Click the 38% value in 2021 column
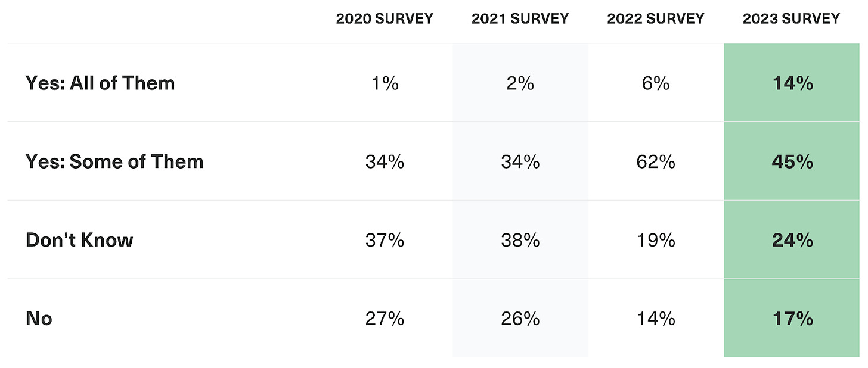Image resolution: width=868 pixels, height=368 pixels. pyautogui.click(x=520, y=240)
